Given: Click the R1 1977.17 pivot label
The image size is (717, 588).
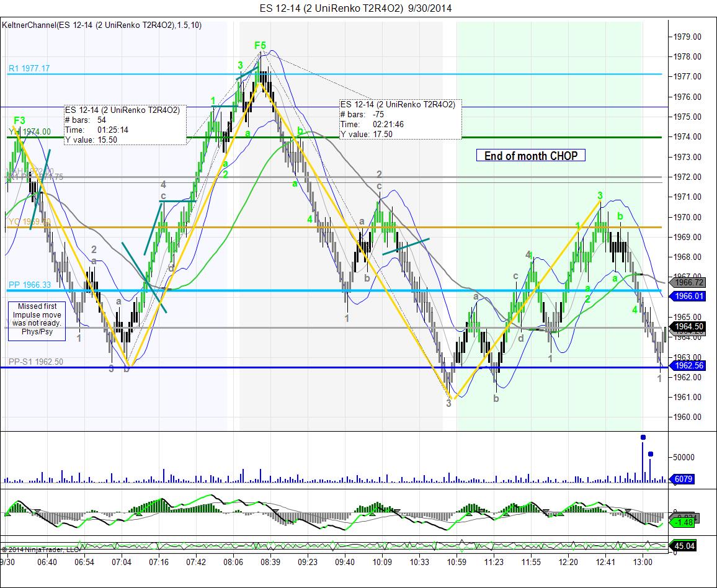Looking at the screenshot, I should 29,68.
